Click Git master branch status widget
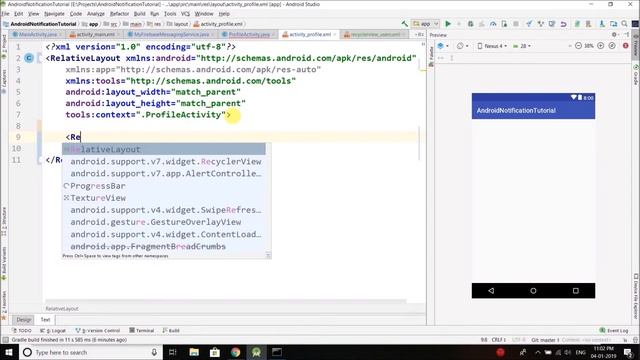This screenshot has width=640, height=360. click(545, 340)
